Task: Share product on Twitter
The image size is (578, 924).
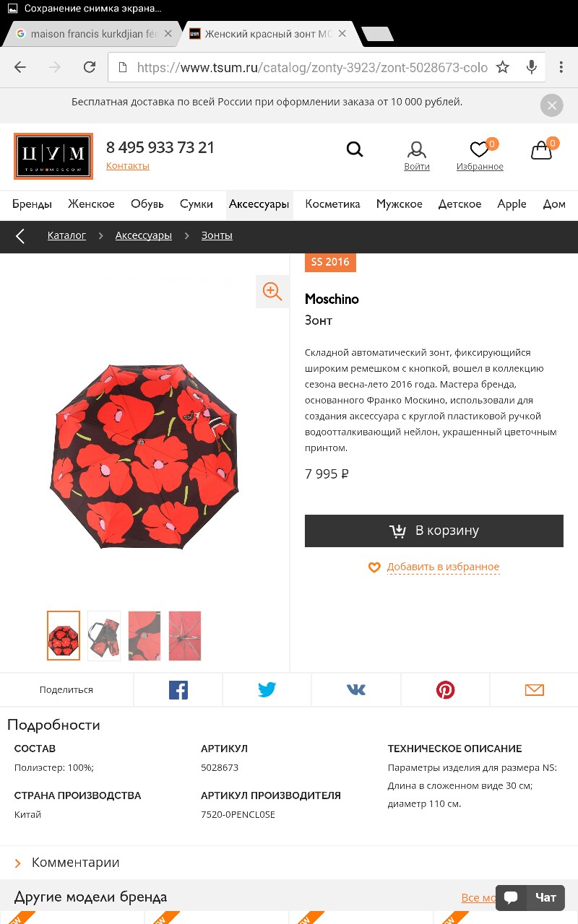Action: pos(267,690)
